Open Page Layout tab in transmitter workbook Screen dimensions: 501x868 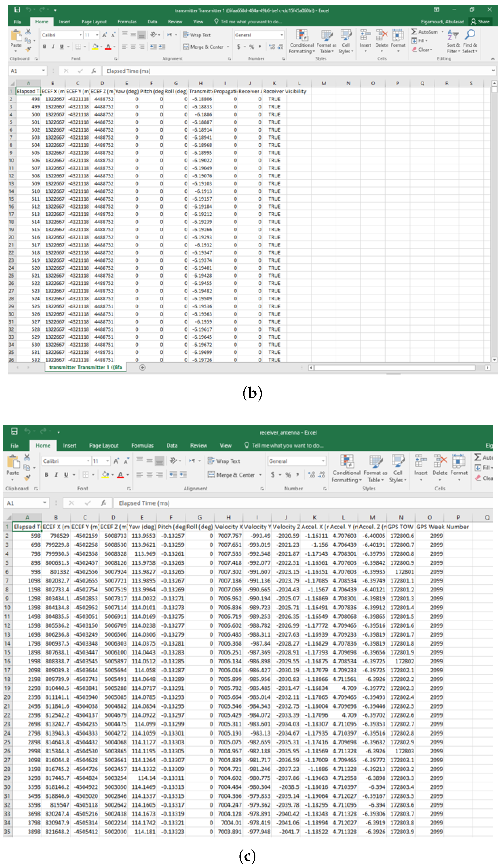[x=94, y=22]
